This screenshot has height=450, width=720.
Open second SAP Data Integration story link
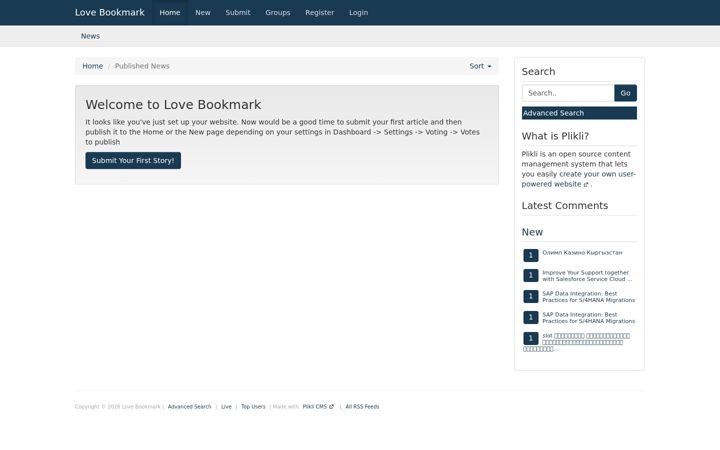click(x=588, y=318)
